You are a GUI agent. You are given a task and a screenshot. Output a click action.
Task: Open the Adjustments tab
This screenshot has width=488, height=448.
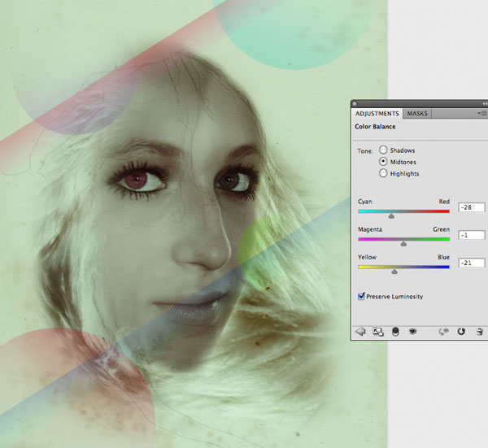click(377, 114)
